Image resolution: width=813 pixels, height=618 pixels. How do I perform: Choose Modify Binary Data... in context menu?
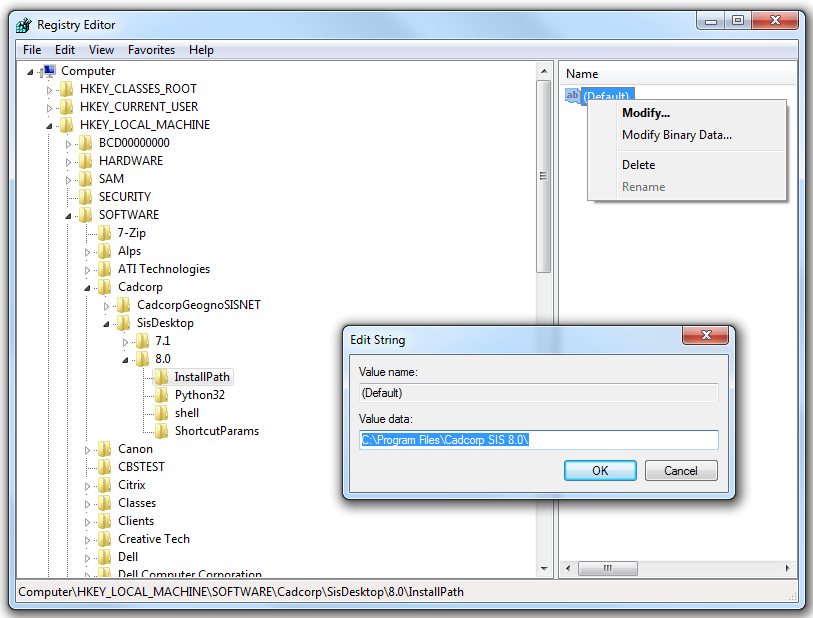click(686, 135)
